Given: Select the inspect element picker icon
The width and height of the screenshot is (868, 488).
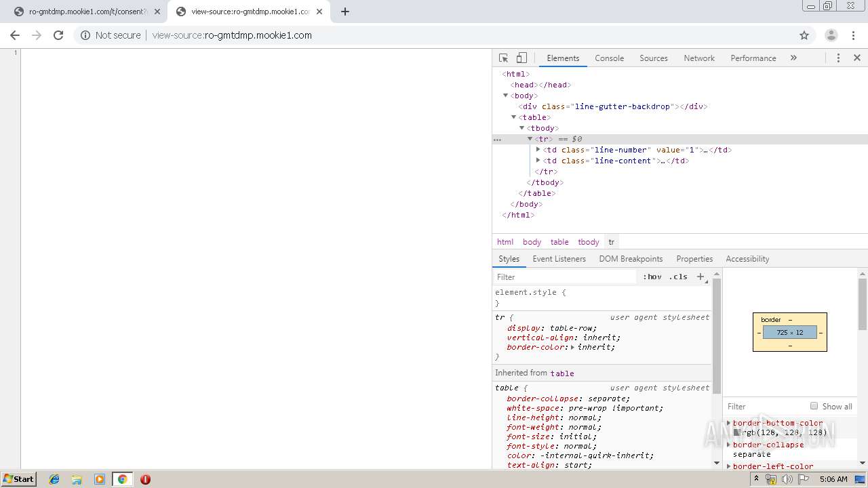Looking at the screenshot, I should [503, 58].
